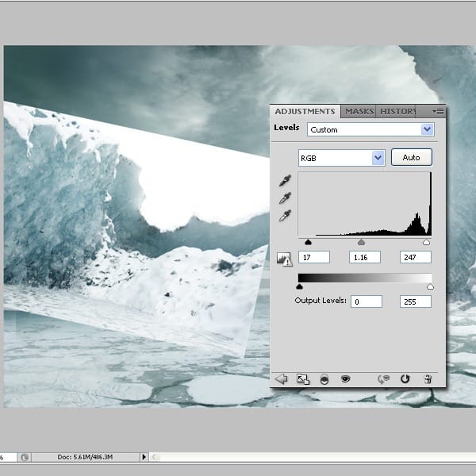Viewport: 476px width, 476px height.
Task: Reset adjustment to defaults icon
Action: (405, 379)
